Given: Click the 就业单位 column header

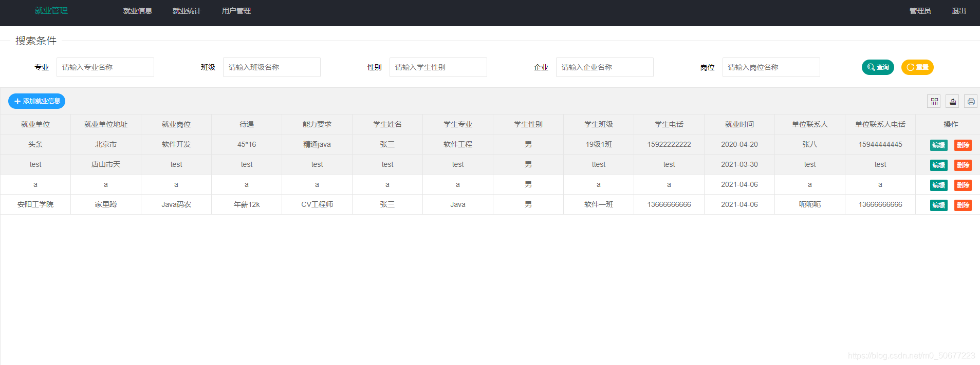Looking at the screenshot, I should (35, 124).
